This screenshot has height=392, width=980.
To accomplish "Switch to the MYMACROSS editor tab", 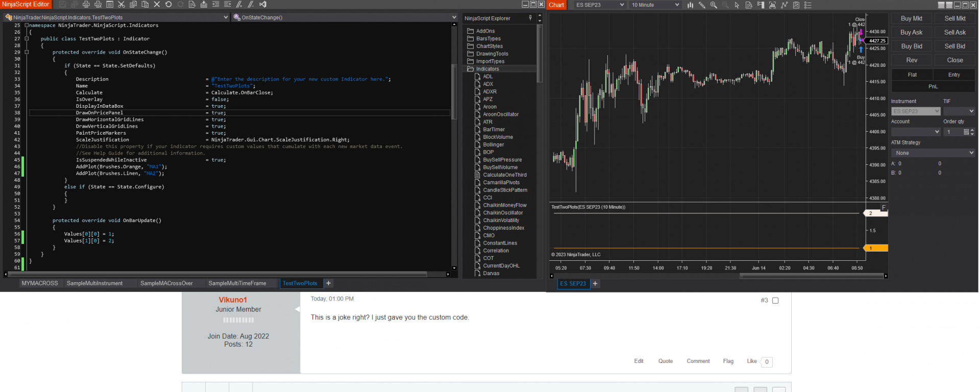I will click(40, 283).
